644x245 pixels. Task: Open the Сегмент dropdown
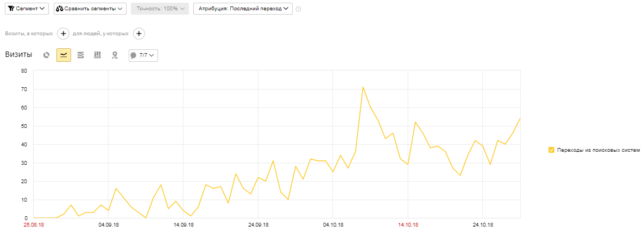coord(27,9)
